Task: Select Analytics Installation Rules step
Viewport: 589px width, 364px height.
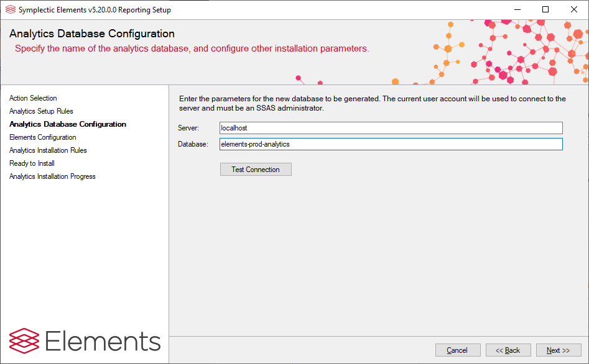Action: (48, 150)
